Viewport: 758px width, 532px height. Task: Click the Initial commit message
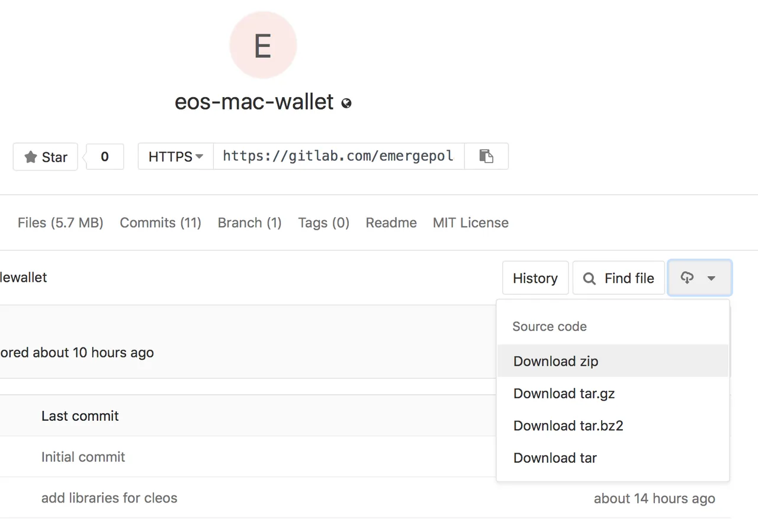83,457
